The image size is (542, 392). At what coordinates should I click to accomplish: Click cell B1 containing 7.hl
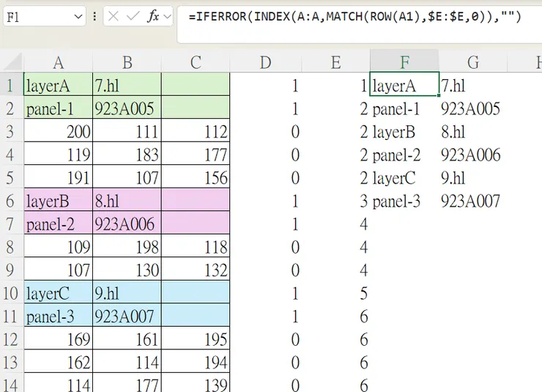coord(127,84)
